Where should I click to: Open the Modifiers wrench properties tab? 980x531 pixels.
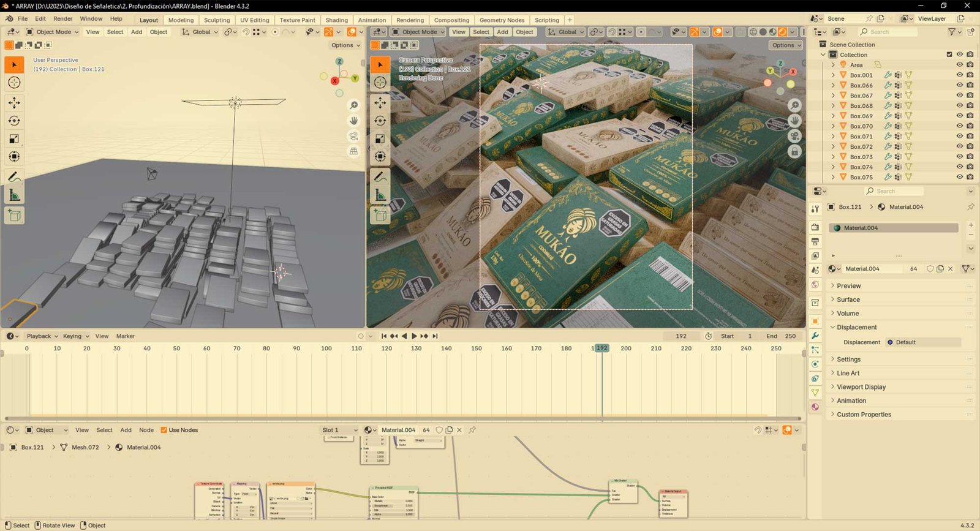point(815,336)
